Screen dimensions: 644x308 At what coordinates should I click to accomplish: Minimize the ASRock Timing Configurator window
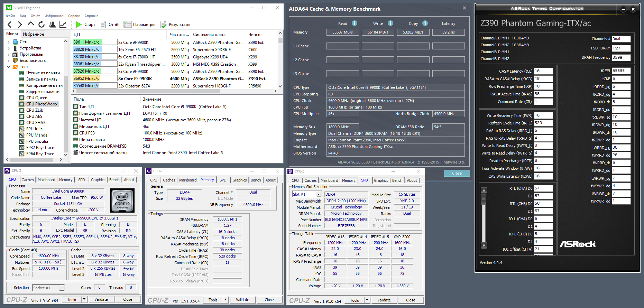tap(623, 9)
